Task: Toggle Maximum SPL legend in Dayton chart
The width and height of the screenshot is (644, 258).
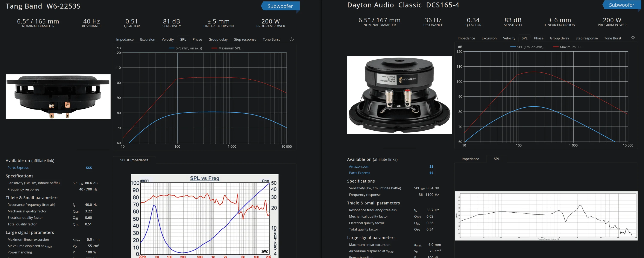Action: click(568, 47)
